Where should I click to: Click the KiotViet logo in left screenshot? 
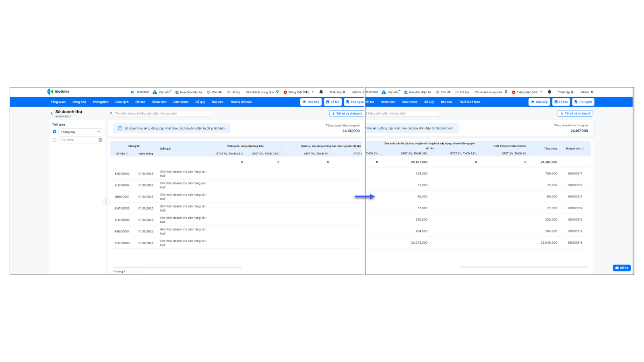(58, 92)
